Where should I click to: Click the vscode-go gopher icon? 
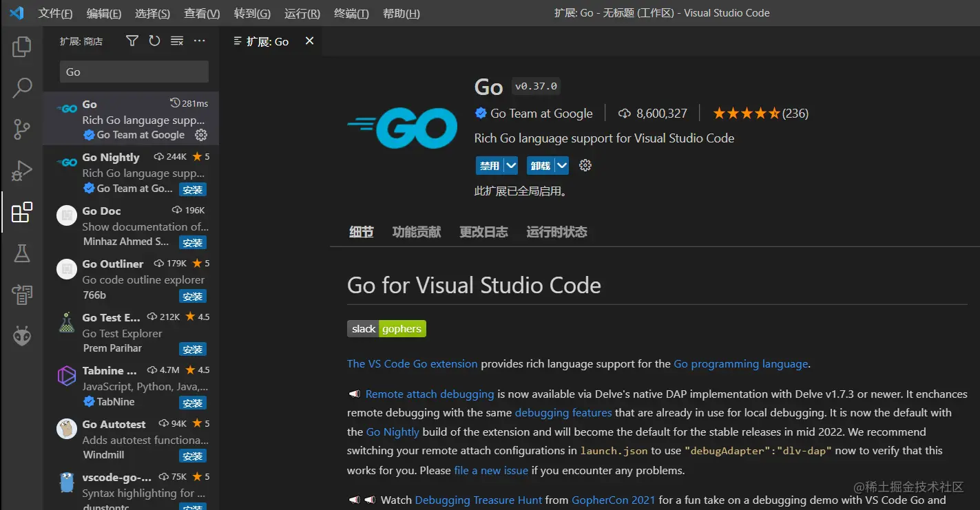(x=67, y=482)
